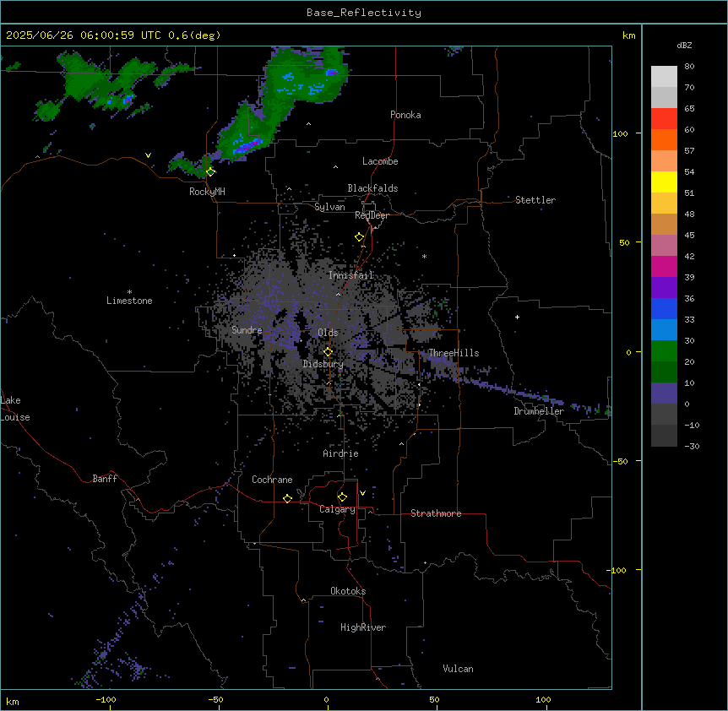728x711 pixels.
Task: Click the Drumheller label
Action: click(x=539, y=411)
